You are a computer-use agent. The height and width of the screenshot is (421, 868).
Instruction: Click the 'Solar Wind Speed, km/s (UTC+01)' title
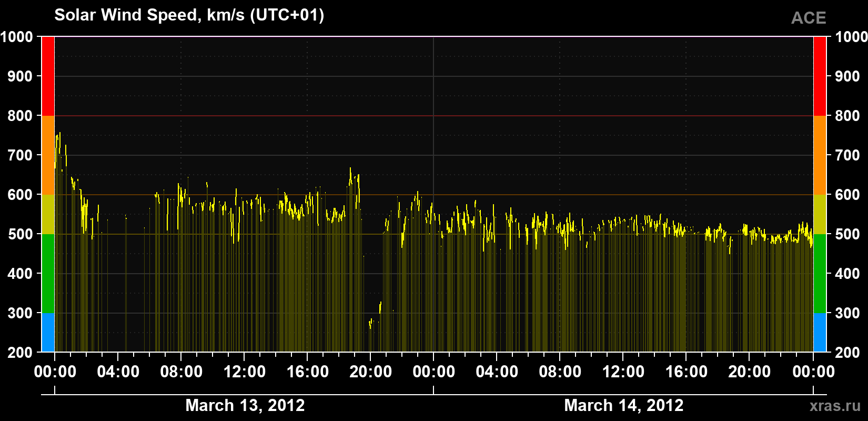point(189,15)
